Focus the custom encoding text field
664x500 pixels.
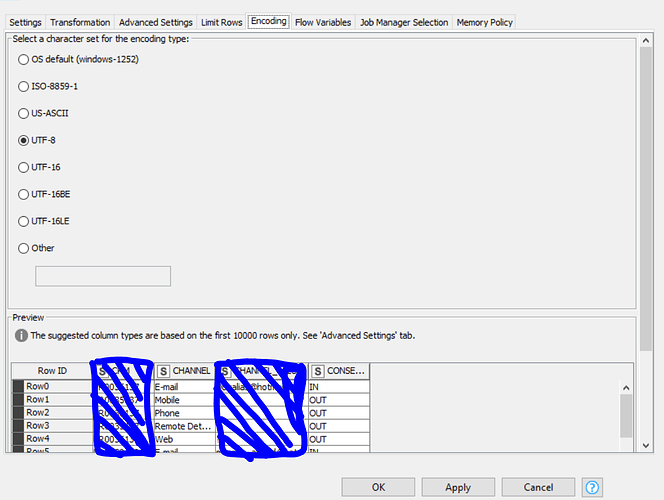pos(103,276)
